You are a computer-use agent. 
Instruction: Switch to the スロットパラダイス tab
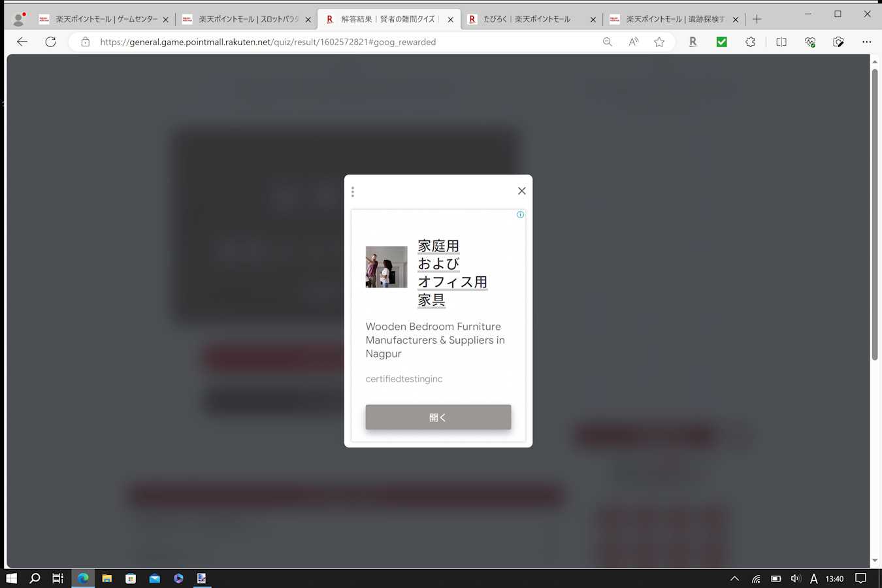coord(246,20)
